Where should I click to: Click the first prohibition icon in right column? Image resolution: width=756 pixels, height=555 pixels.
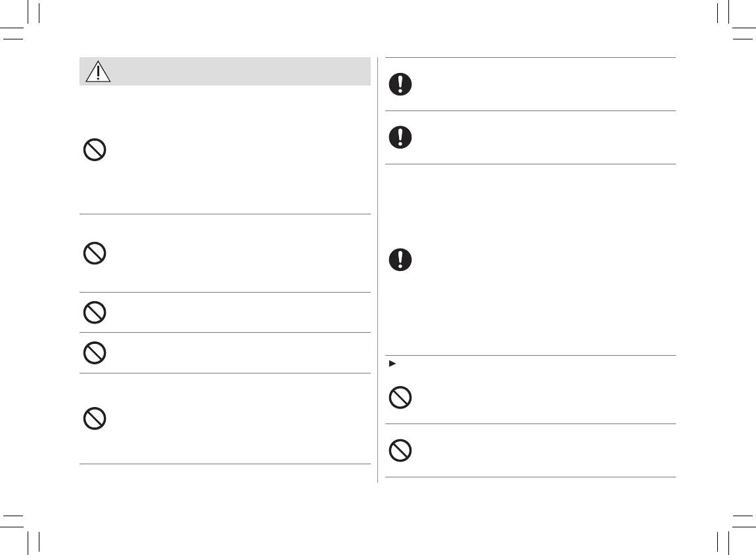pos(400,397)
